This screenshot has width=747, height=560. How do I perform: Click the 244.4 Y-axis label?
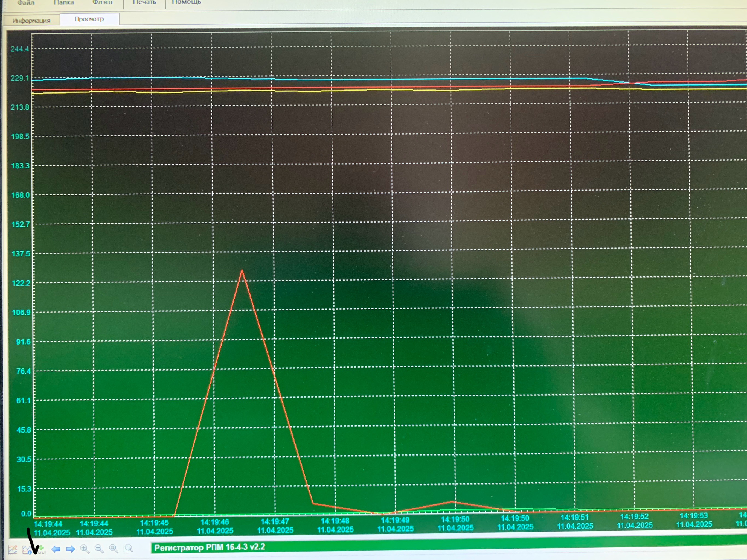[20, 49]
